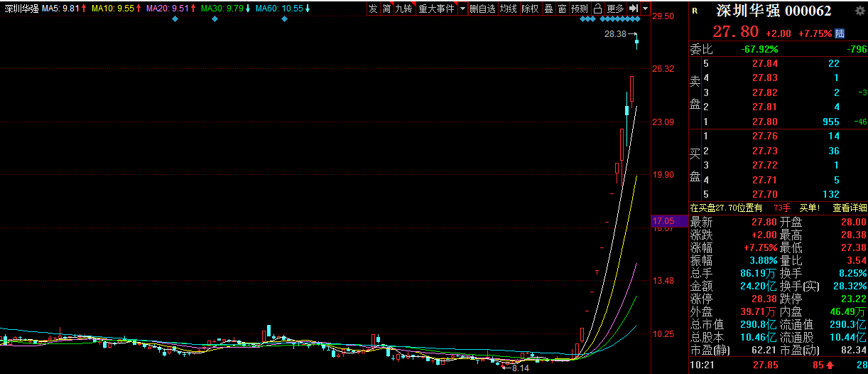Select sell level 2 price 27.81
868x374 pixels.
point(765,107)
